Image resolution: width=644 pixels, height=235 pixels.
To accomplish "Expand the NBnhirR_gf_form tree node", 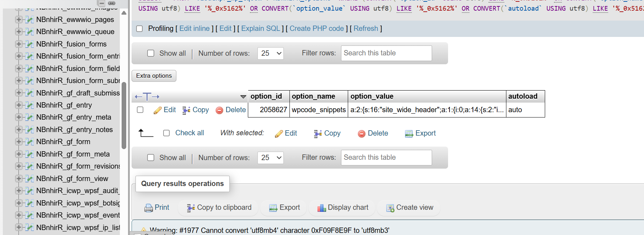I will click(x=18, y=142).
